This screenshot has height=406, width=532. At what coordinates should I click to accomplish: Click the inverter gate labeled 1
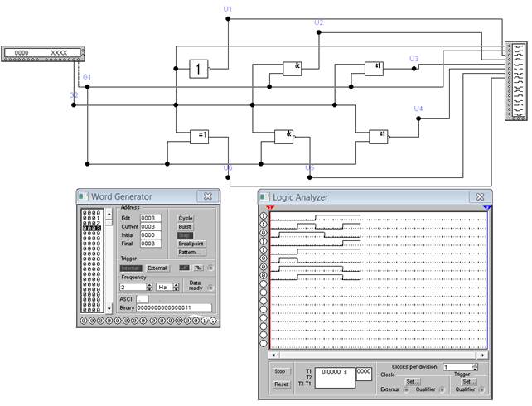[199, 69]
